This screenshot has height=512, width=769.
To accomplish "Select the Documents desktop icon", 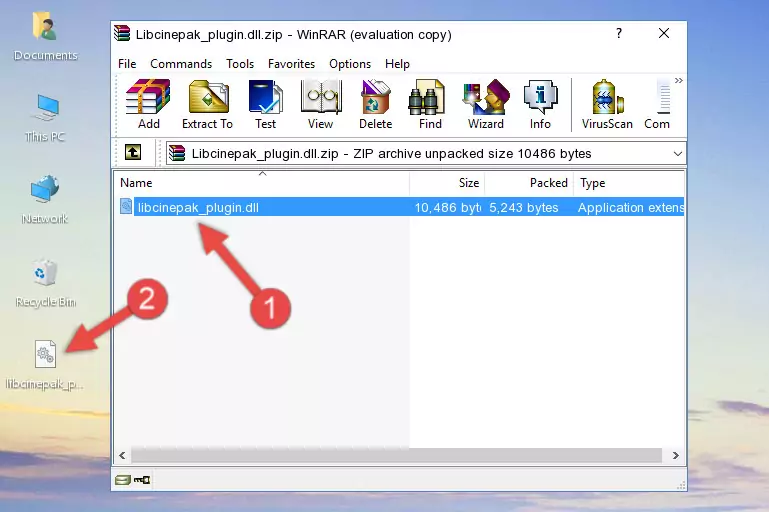I will point(45,37).
